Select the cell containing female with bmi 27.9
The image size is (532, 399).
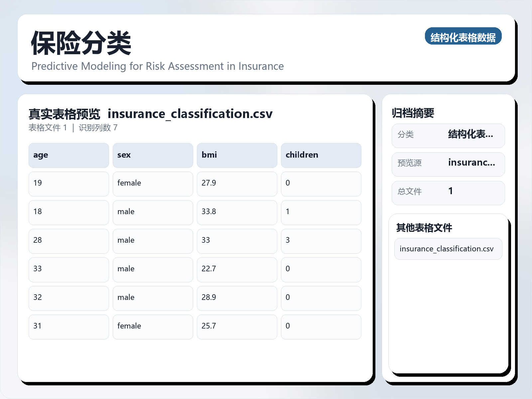click(153, 184)
